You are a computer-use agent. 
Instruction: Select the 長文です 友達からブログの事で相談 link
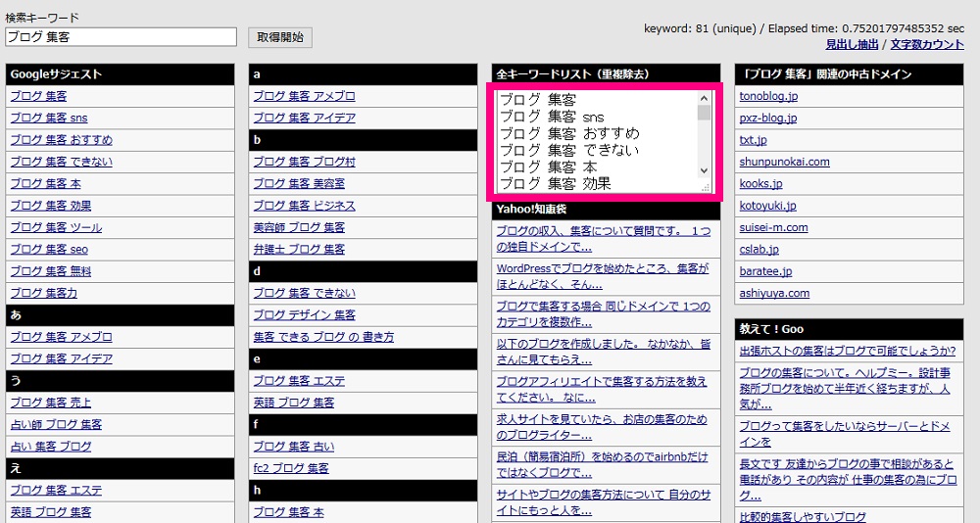[x=848, y=480]
